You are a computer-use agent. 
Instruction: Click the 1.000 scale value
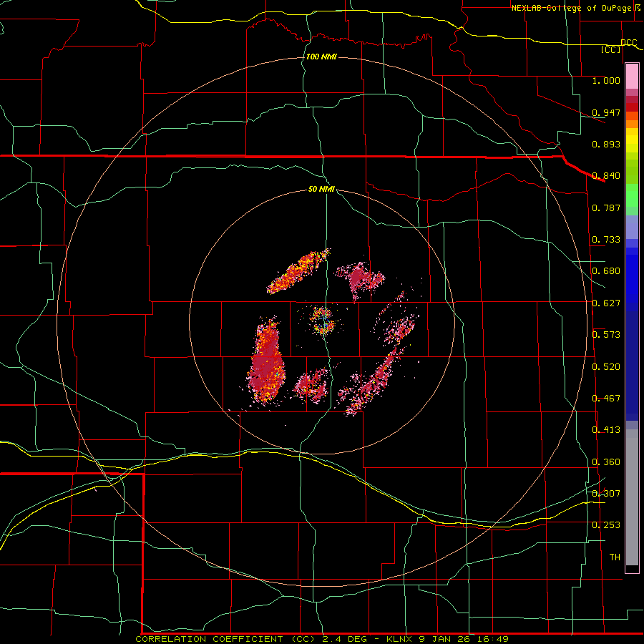[606, 80]
